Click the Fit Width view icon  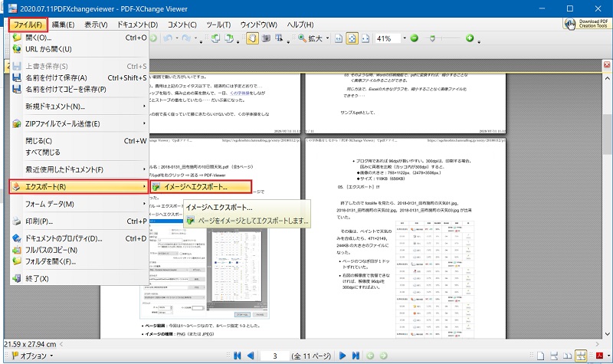click(x=366, y=38)
